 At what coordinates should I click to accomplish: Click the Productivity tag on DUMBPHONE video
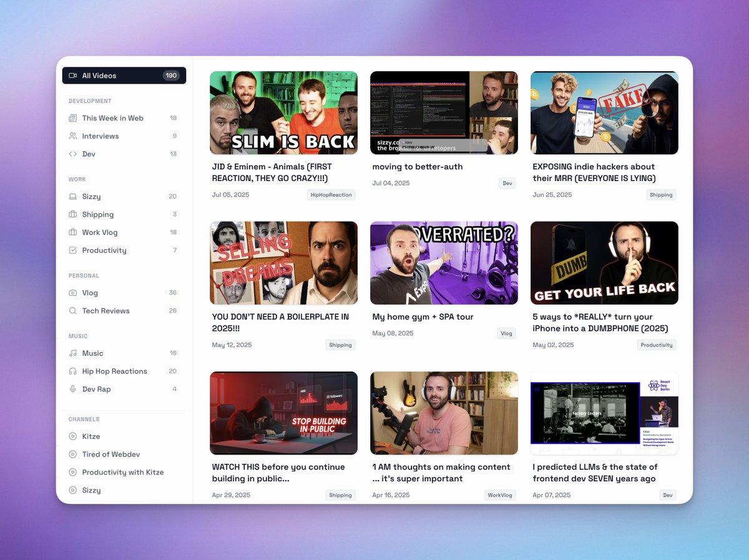657,345
